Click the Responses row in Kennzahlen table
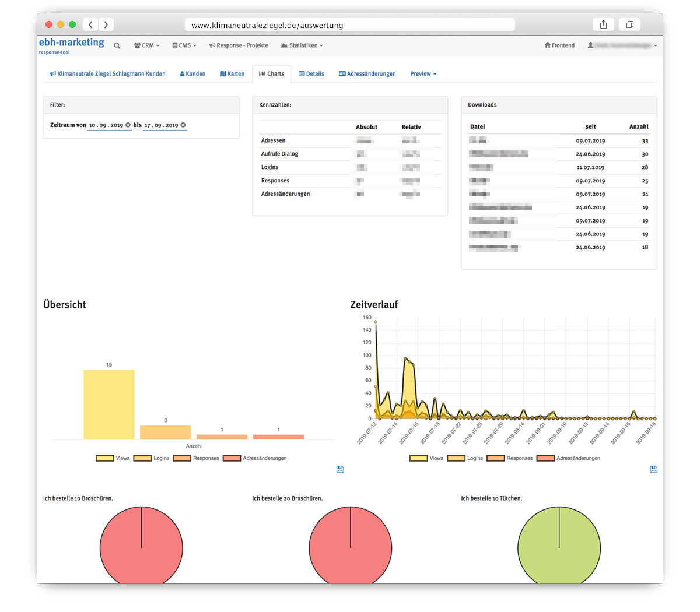 [350, 181]
